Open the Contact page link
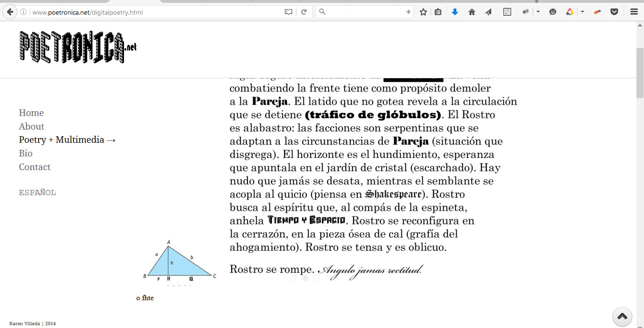This screenshot has height=328, width=644. coord(34,167)
